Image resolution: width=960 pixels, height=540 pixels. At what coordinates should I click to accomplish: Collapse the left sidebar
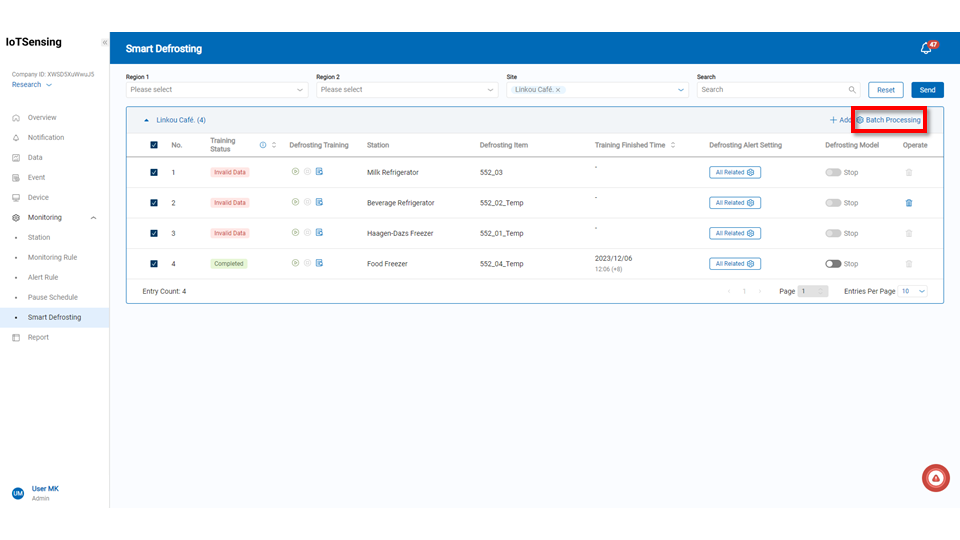point(104,43)
